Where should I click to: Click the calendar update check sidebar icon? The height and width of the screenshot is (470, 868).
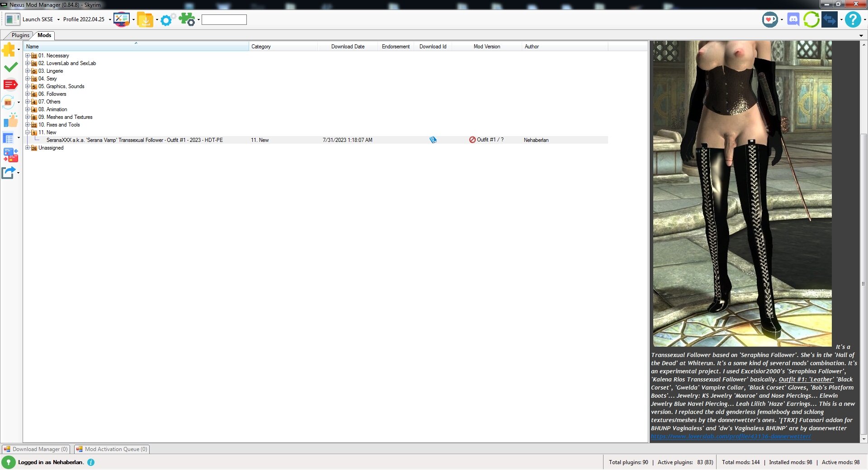point(9,102)
